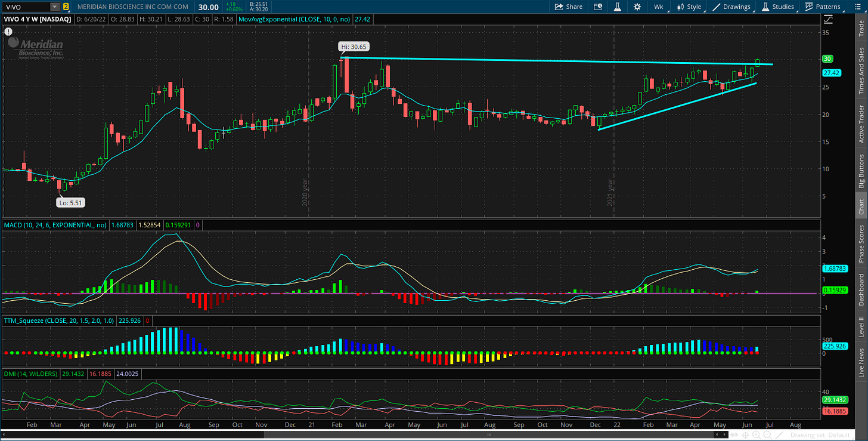Viewport: 868px width, 441px height.
Task: Click the +0.60% percent change value
Action: pos(234,10)
